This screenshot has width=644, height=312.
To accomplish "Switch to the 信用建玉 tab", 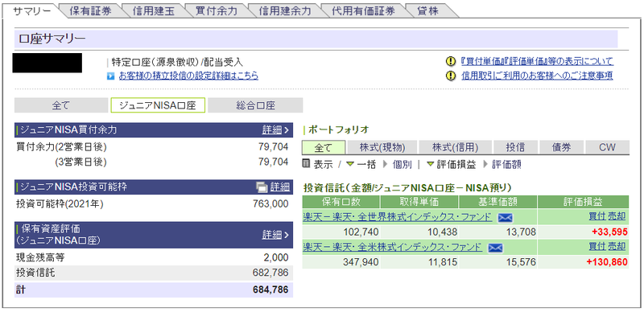I will pos(153,11).
